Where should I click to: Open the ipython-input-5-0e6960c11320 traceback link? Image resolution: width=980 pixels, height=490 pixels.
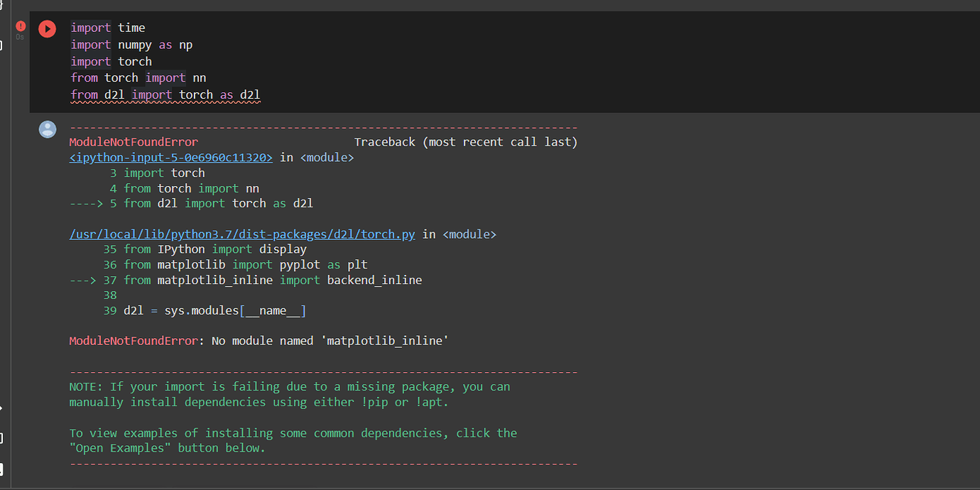pos(170,157)
